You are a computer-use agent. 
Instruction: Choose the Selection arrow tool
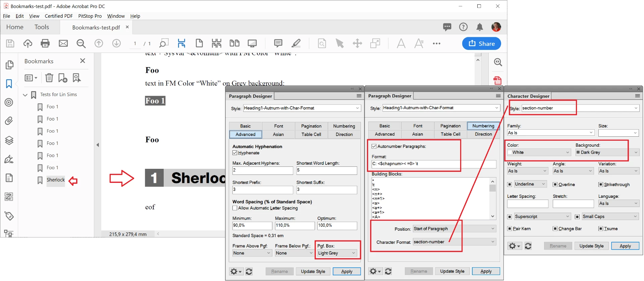coord(340,44)
